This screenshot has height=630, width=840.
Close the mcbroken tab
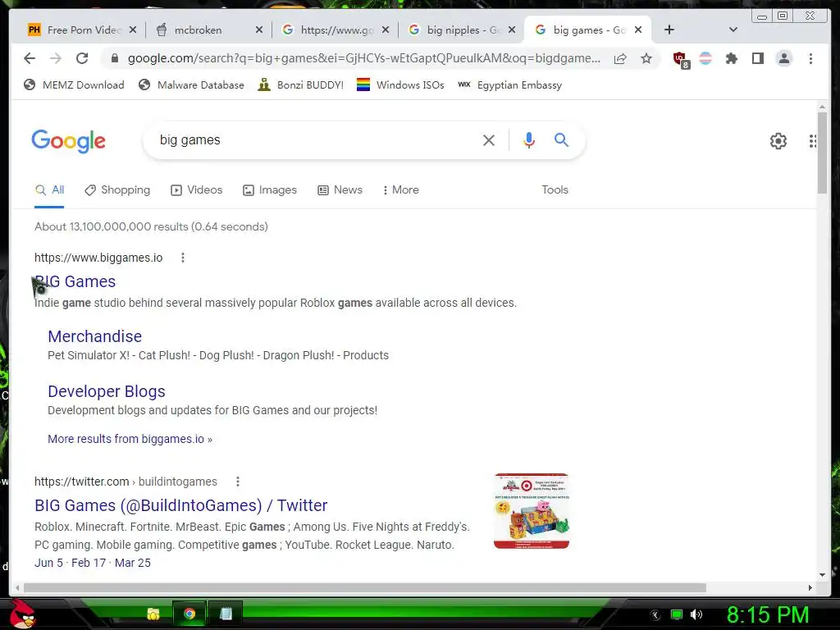coord(258,30)
